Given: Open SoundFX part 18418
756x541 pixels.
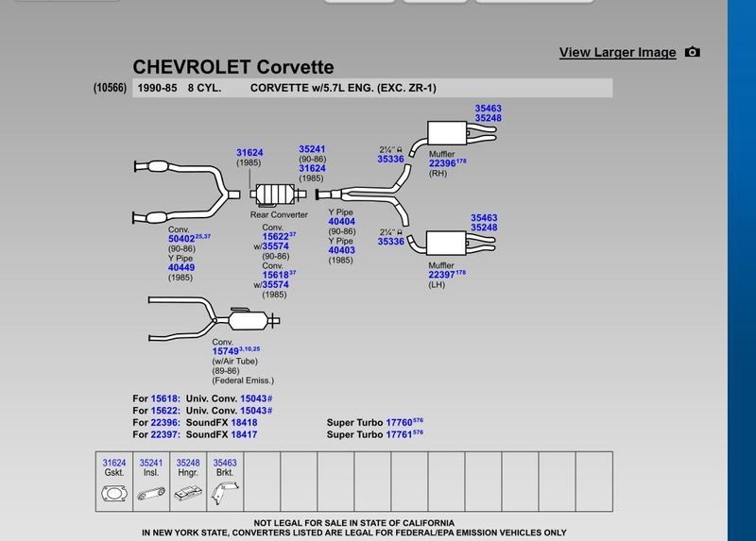Looking at the screenshot, I should point(244,422).
